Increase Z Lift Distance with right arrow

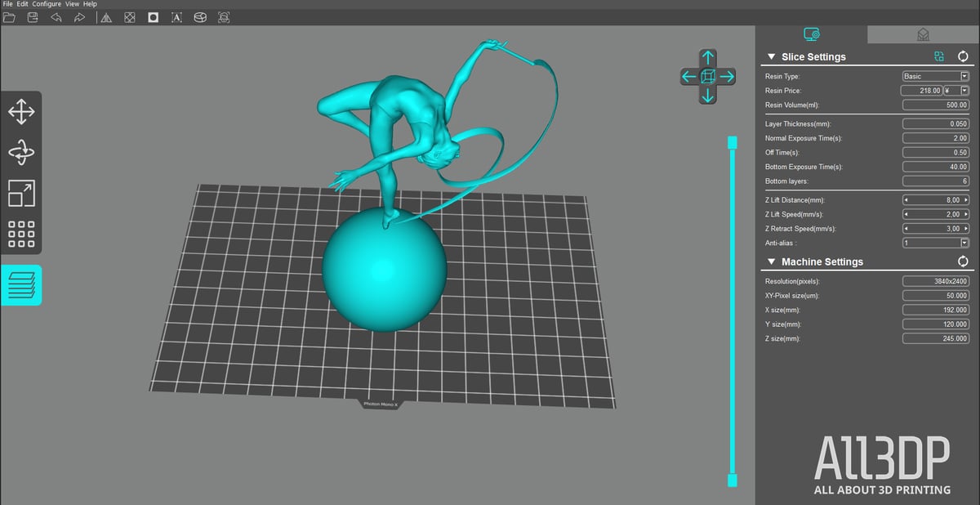click(x=966, y=200)
